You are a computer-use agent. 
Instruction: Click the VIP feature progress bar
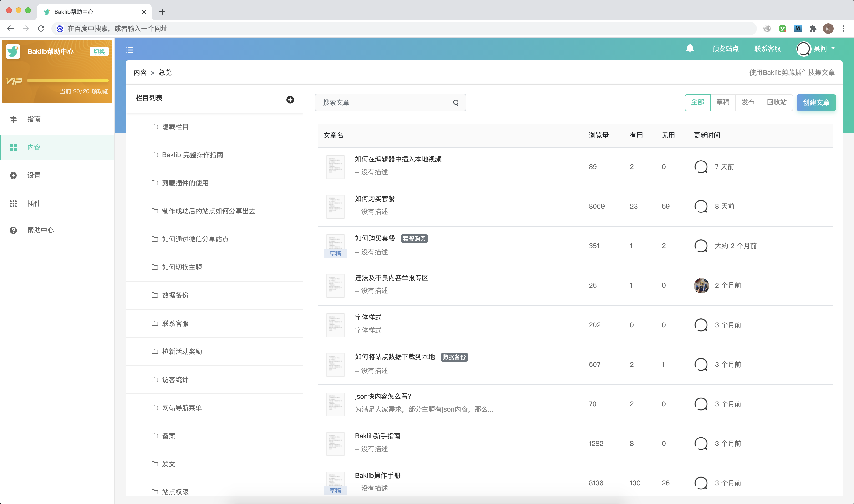(68, 81)
